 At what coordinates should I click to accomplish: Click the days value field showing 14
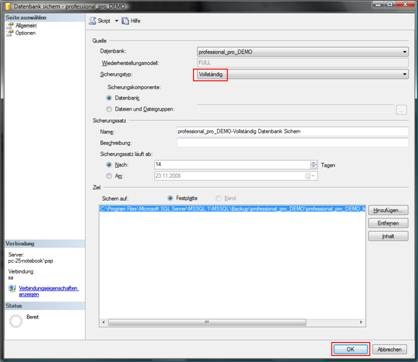pos(232,165)
